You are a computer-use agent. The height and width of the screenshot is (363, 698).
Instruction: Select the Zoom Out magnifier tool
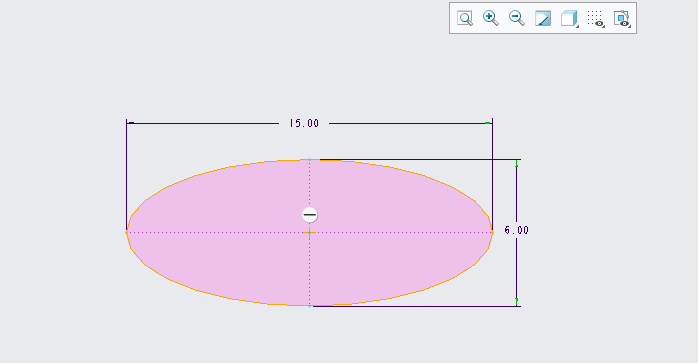tap(517, 18)
